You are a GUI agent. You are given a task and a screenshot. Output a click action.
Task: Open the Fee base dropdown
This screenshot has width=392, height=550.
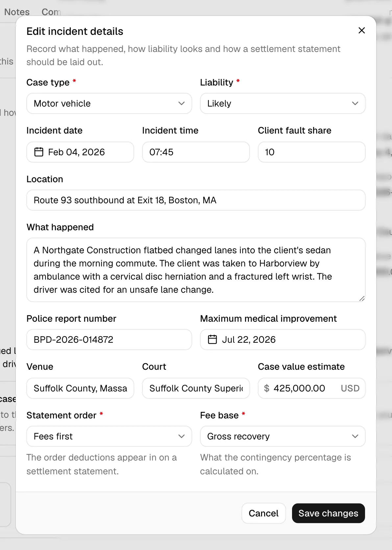[283, 436]
